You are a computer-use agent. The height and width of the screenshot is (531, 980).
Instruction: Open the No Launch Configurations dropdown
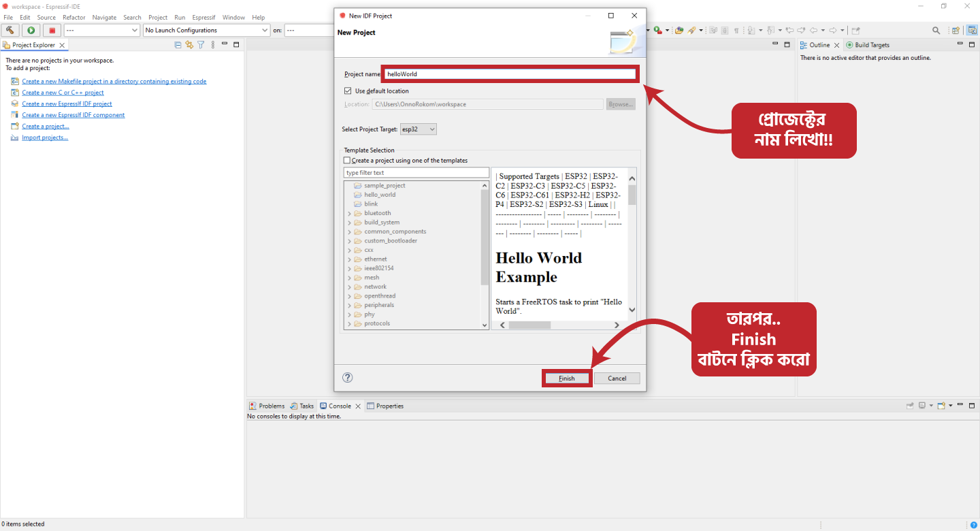click(207, 30)
